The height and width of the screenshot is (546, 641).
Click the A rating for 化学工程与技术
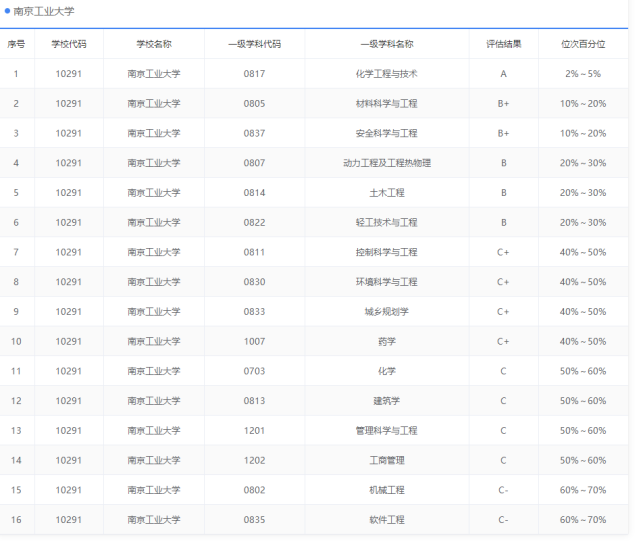click(504, 74)
